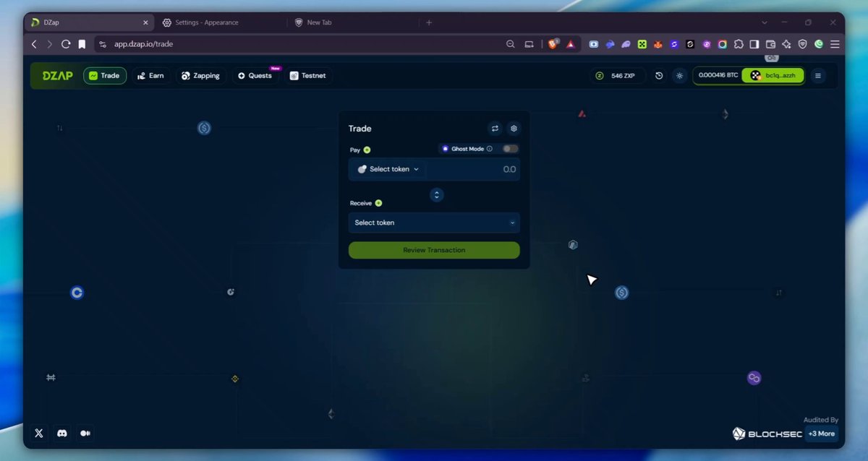Open transaction history clock icon
The height and width of the screenshot is (461, 868).
[659, 76]
